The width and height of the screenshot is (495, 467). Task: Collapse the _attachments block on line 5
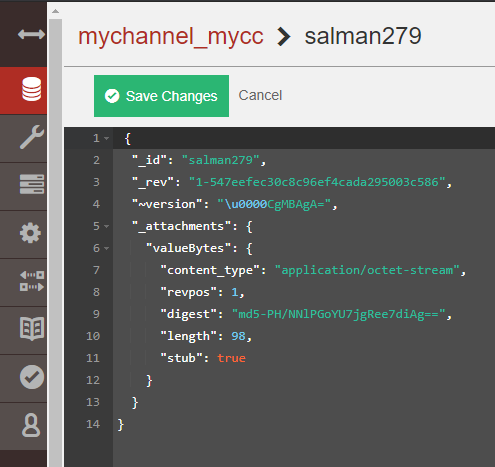click(x=106, y=226)
